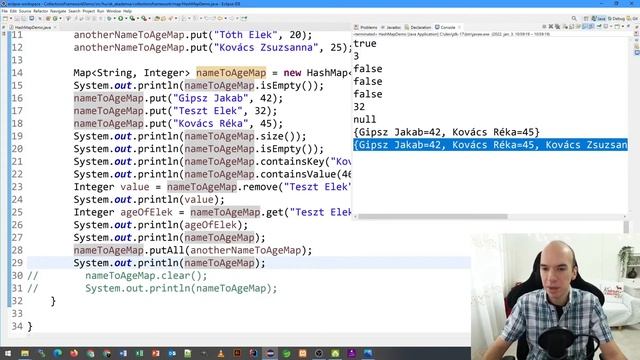The height and width of the screenshot is (360, 640).
Task: Expand the Debug dropdown arrow
Action: pyautogui.click(x=114, y=18)
